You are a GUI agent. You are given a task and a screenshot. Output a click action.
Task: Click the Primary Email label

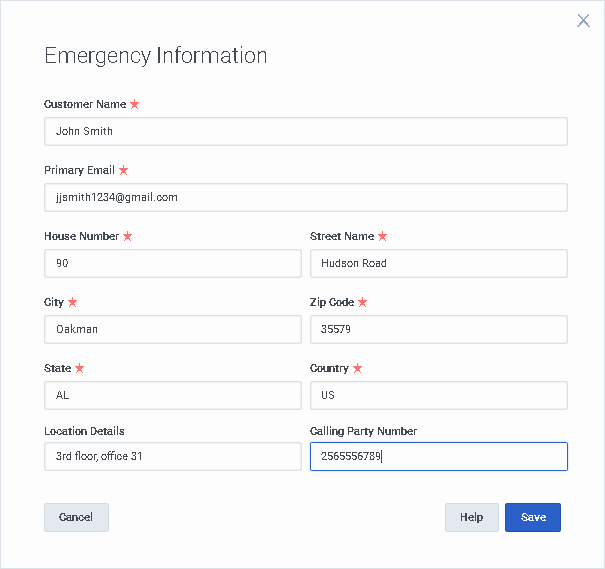(x=79, y=170)
